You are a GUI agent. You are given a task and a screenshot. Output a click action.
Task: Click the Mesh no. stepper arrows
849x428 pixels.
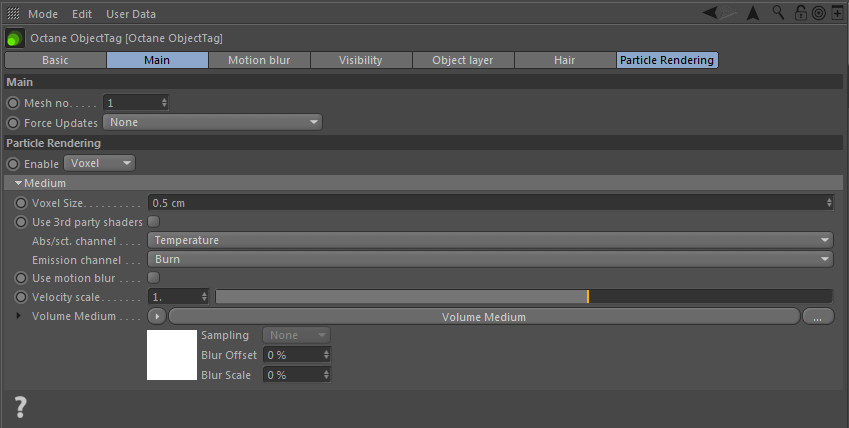click(165, 102)
